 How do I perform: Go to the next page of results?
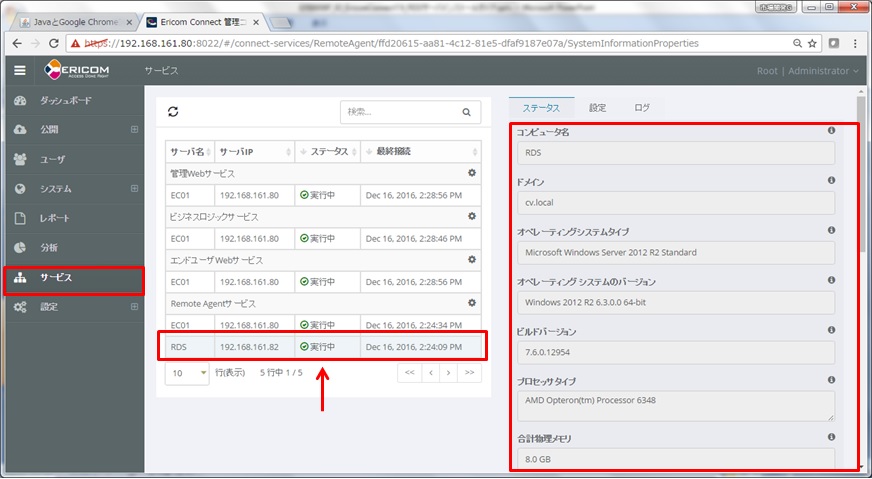coord(449,372)
